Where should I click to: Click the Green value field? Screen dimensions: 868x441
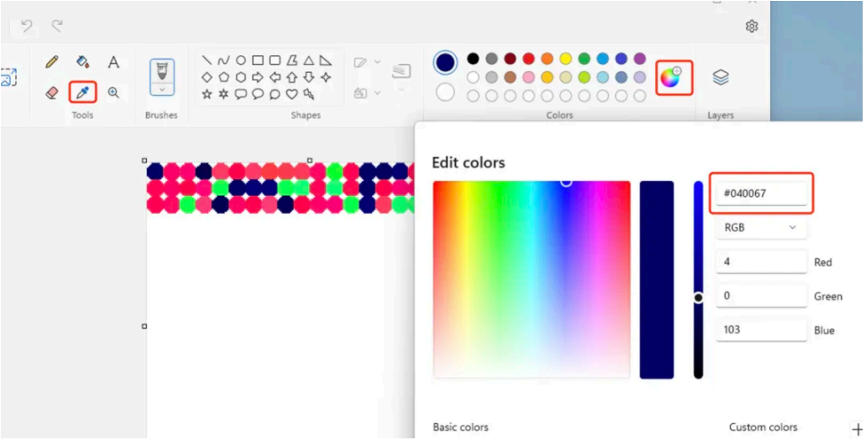click(761, 296)
